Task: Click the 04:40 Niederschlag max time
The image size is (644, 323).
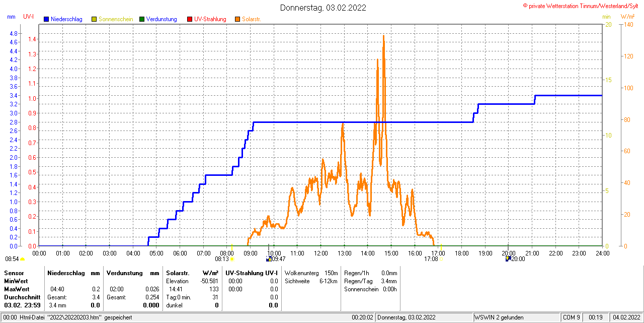Action: (57, 289)
